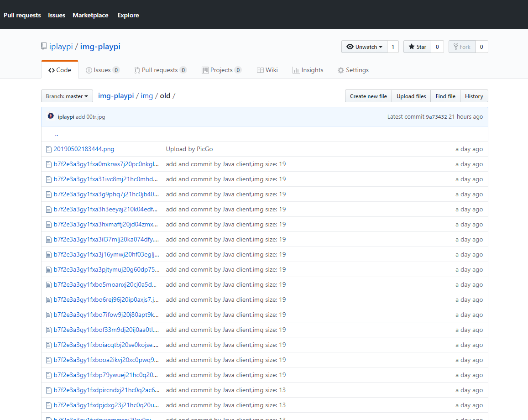The image size is (528, 420).
Task: View fork count next to Fork
Action: [481, 47]
